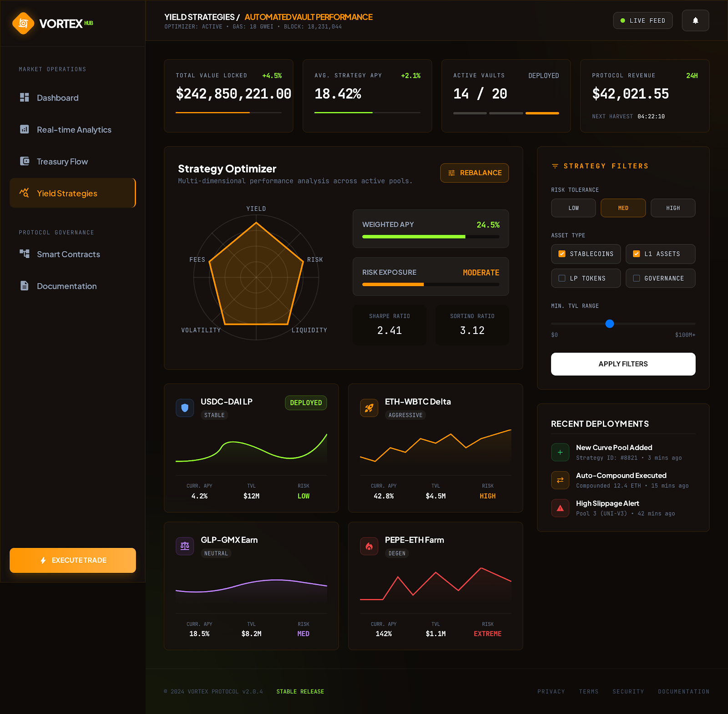This screenshot has height=714, width=728.
Task: Adjust the minimum TVL range slider
Action: pyautogui.click(x=610, y=324)
